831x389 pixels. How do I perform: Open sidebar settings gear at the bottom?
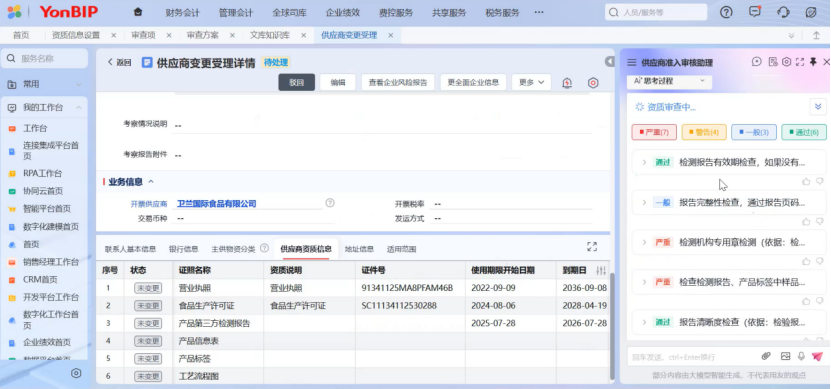tap(76, 373)
